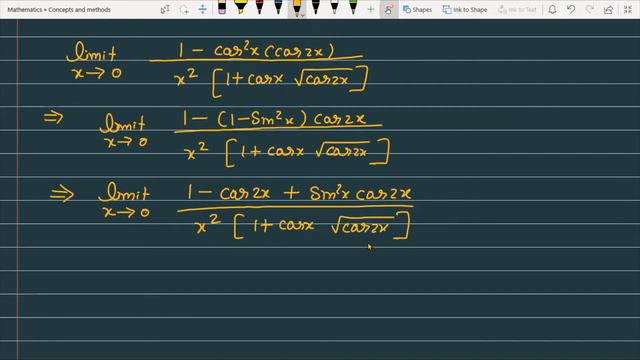The image size is (640, 360).
Task: Share the notebook page
Action: pyautogui.click(x=609, y=9)
